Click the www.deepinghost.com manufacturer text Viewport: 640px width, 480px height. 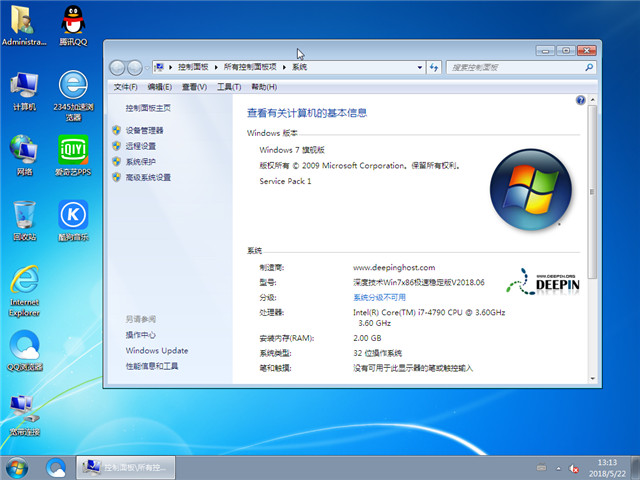coord(394,267)
